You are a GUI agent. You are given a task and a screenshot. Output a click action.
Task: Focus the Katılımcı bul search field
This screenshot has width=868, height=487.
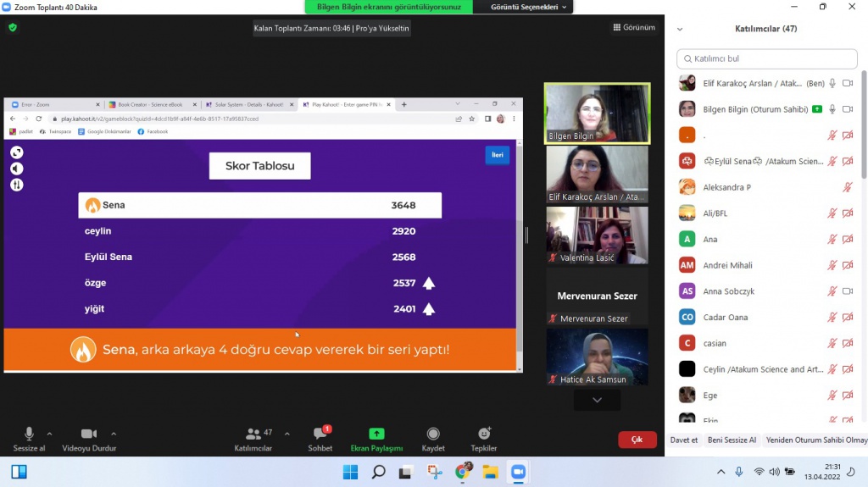pyautogui.click(x=766, y=58)
